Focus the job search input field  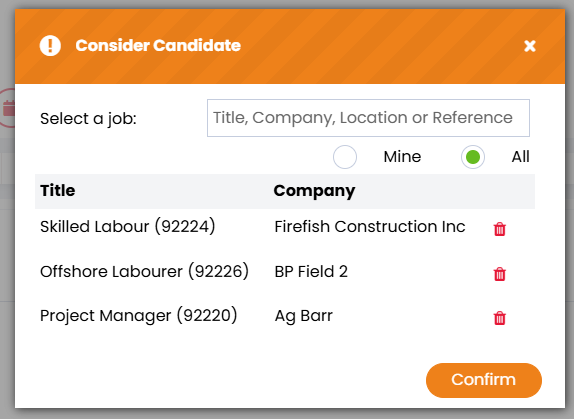click(368, 118)
